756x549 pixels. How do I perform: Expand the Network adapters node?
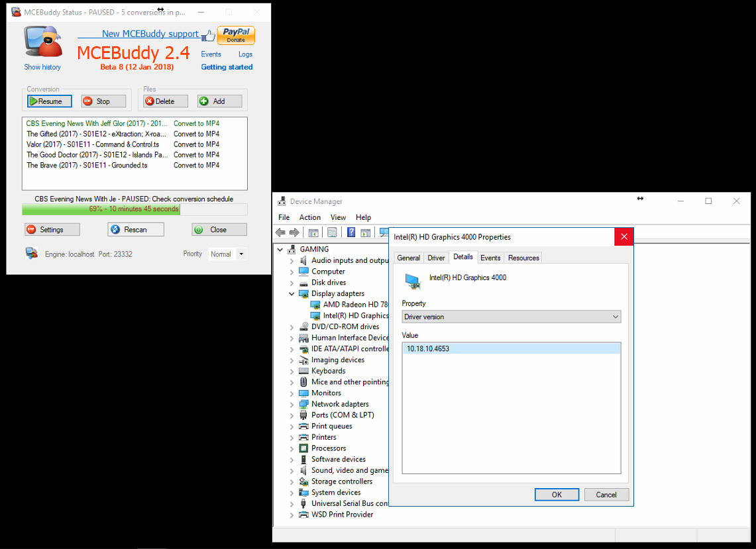pos(292,405)
